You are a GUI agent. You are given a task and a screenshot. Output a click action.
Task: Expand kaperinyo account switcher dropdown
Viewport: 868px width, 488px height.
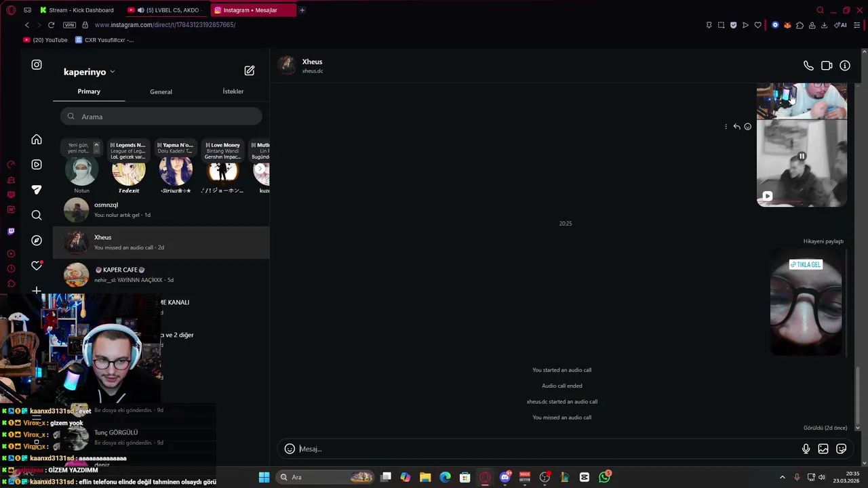(x=90, y=72)
